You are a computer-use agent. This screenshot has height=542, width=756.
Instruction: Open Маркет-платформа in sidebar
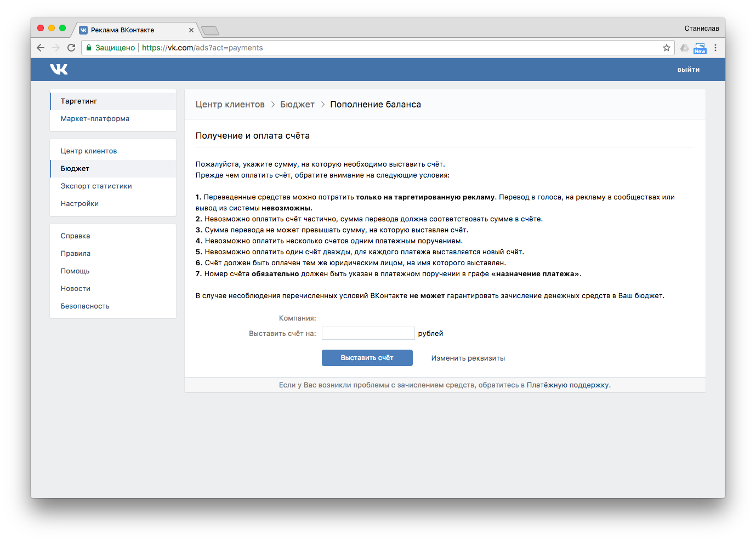[x=113, y=119]
